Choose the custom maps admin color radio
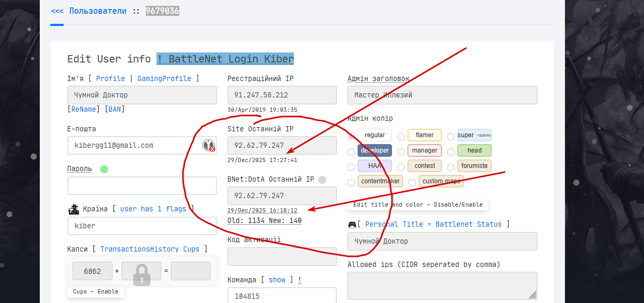 pos(412,182)
